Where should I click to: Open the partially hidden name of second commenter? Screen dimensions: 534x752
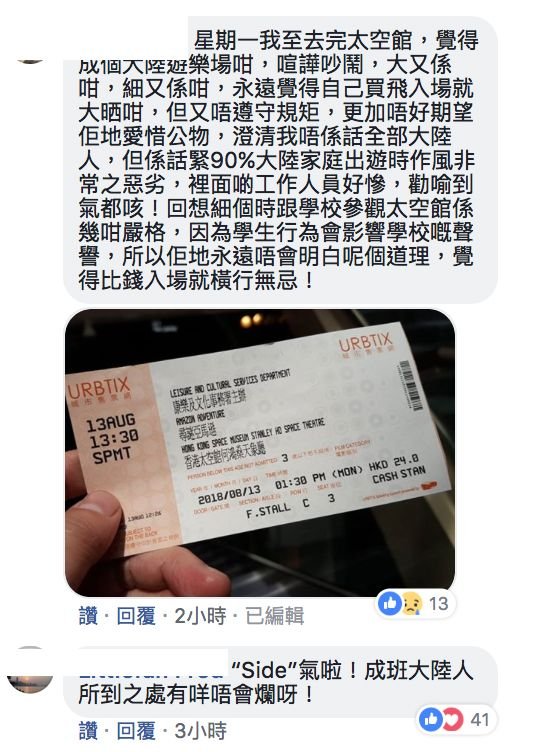pyautogui.click(x=151, y=674)
